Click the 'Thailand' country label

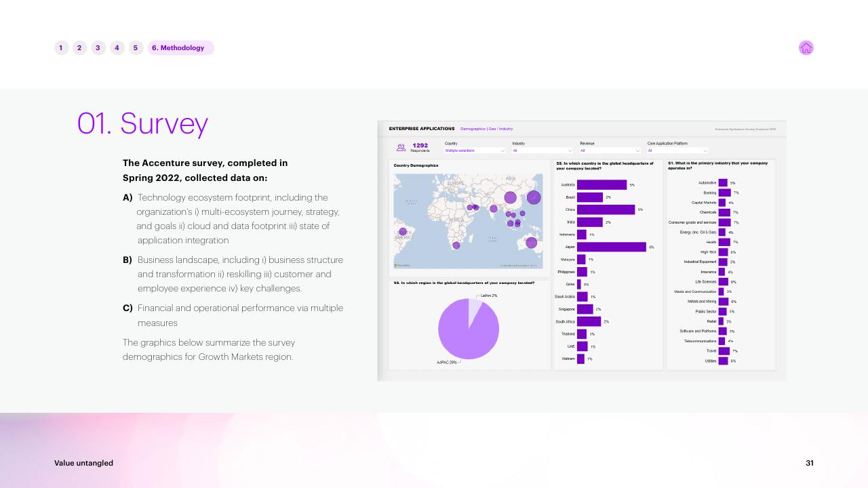[568, 333]
